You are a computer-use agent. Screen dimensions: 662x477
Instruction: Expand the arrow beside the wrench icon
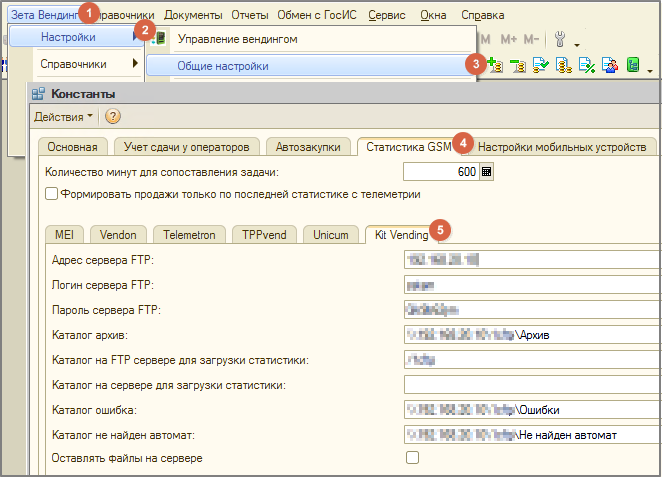click(x=577, y=45)
